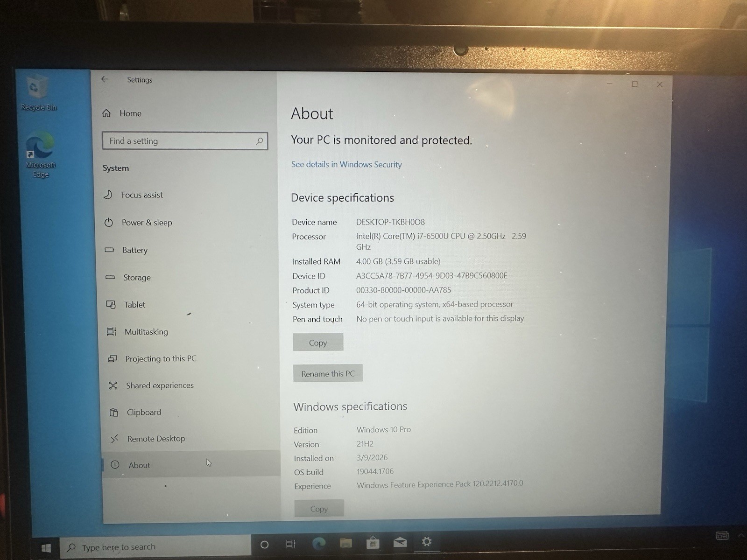Click device name DESKTOP-TKBH0O8

click(x=390, y=222)
